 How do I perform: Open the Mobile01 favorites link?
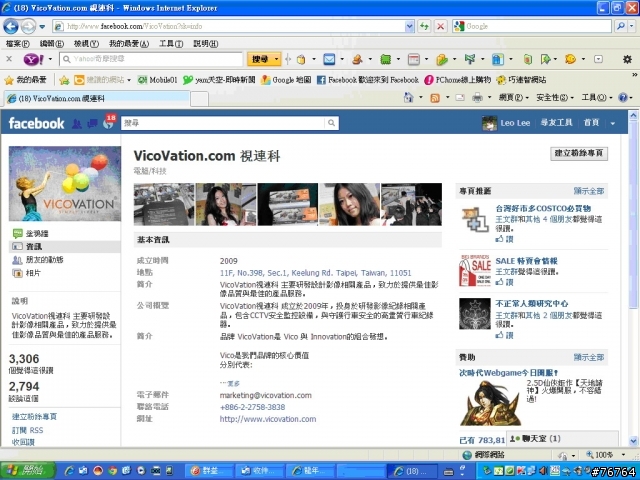click(157, 80)
